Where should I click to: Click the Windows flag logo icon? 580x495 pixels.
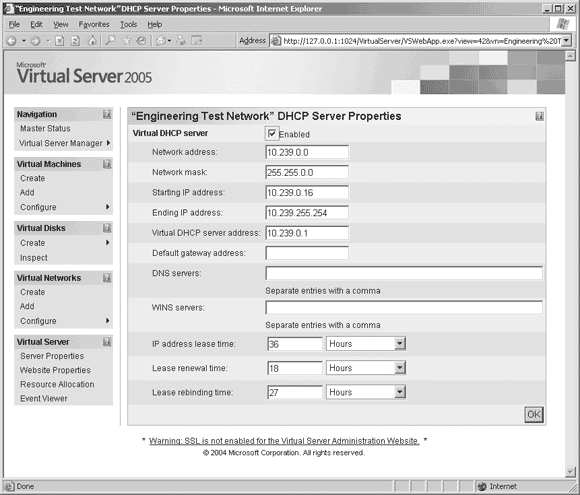pyautogui.click(x=563, y=24)
